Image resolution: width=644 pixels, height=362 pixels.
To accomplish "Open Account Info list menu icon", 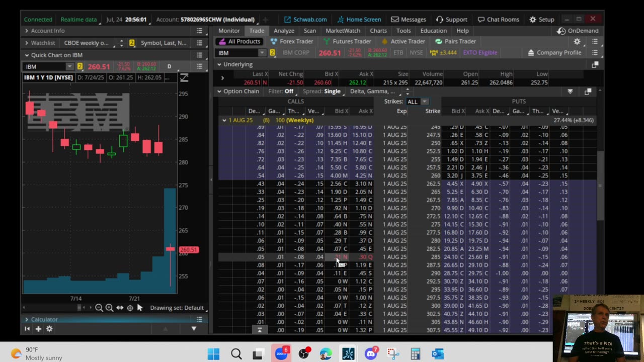I will [199, 31].
